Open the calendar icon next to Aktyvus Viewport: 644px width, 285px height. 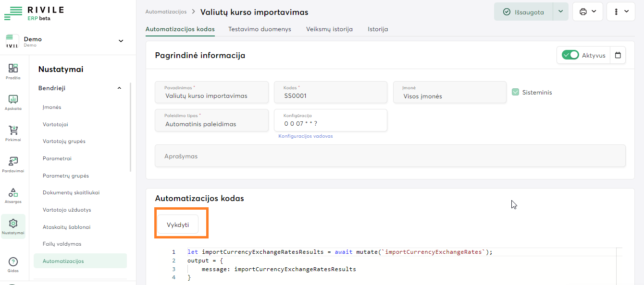click(x=618, y=55)
